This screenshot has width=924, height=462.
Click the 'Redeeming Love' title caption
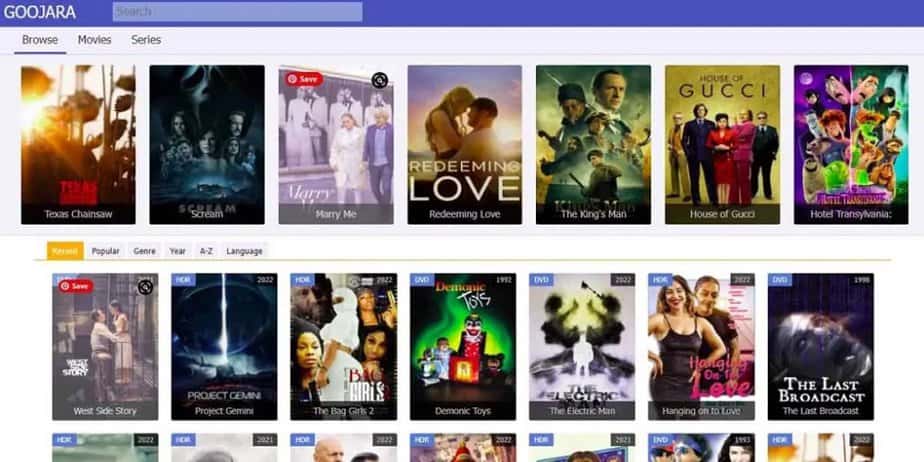point(464,214)
